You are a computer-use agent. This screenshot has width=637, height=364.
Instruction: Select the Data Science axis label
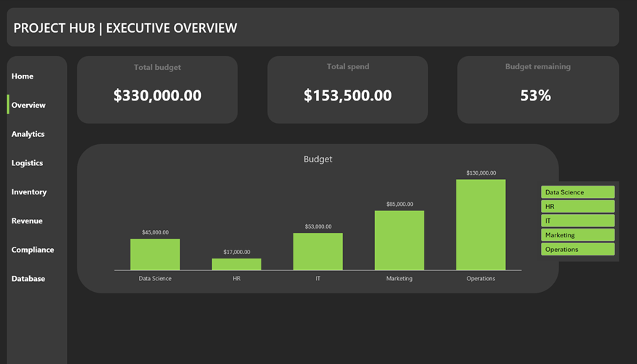[155, 279]
